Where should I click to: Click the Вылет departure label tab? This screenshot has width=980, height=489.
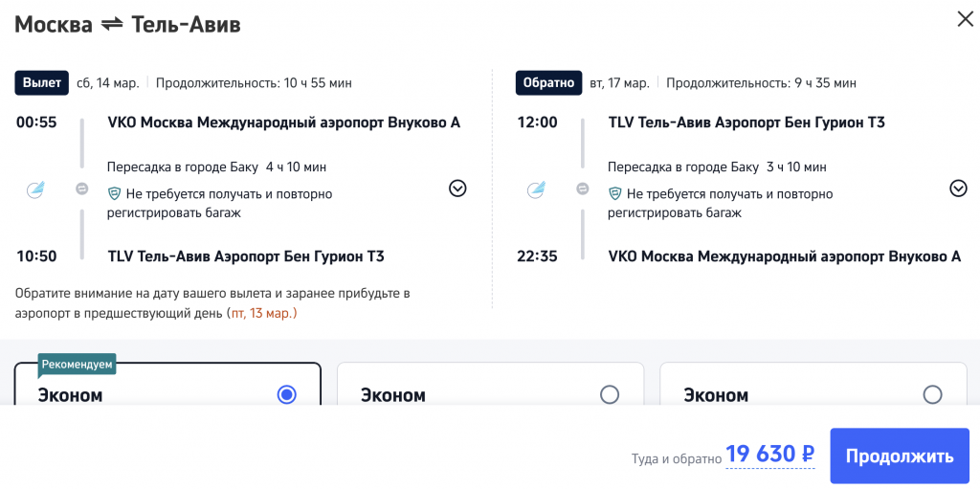(41, 83)
